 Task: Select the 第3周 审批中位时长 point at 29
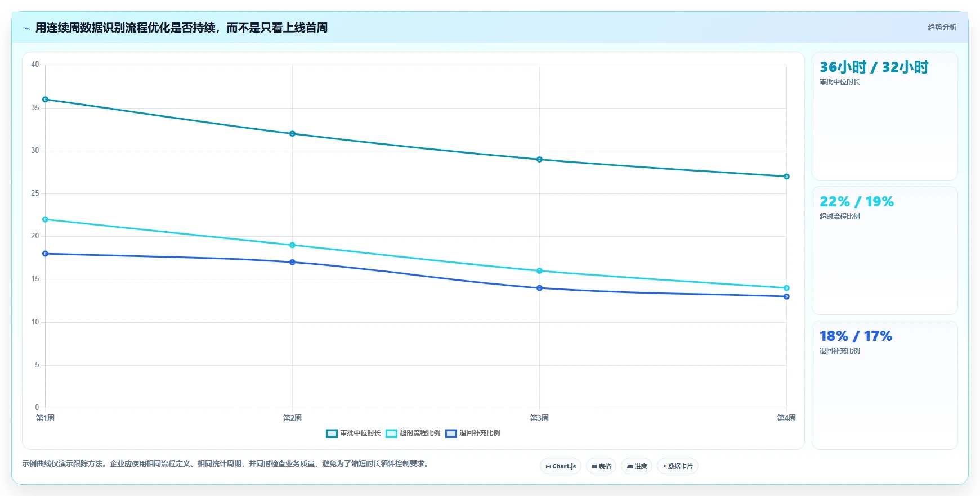(539, 160)
